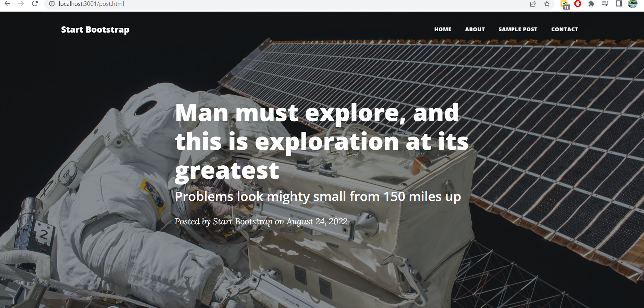Reload the page with the refresh icon
This screenshot has height=308, width=644.
tap(35, 4)
